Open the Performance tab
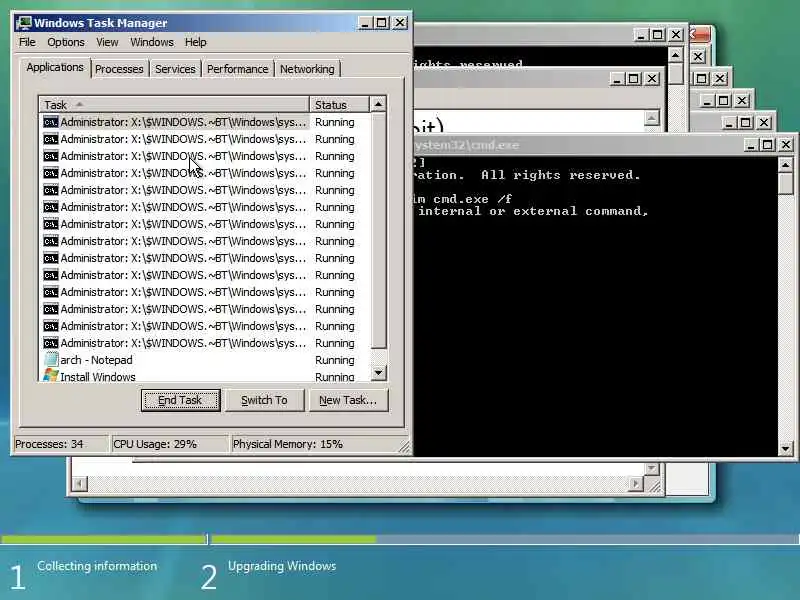 (237, 69)
